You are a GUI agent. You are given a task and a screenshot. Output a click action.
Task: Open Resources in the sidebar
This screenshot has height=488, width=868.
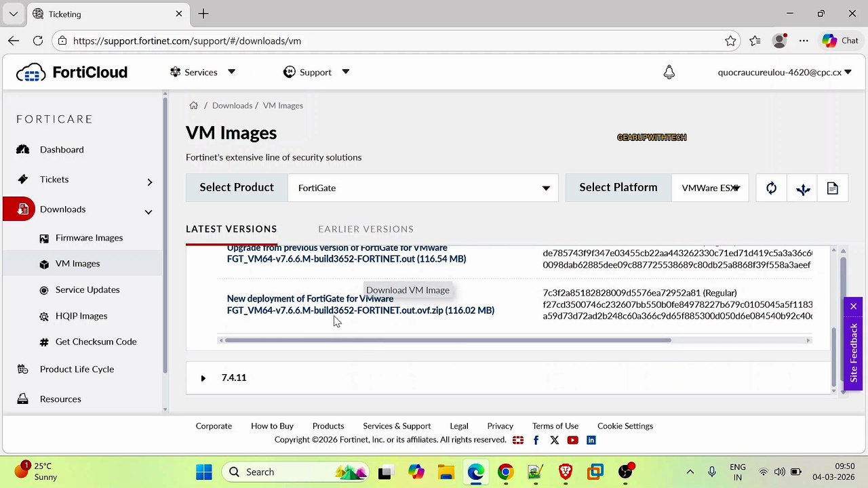(60, 399)
